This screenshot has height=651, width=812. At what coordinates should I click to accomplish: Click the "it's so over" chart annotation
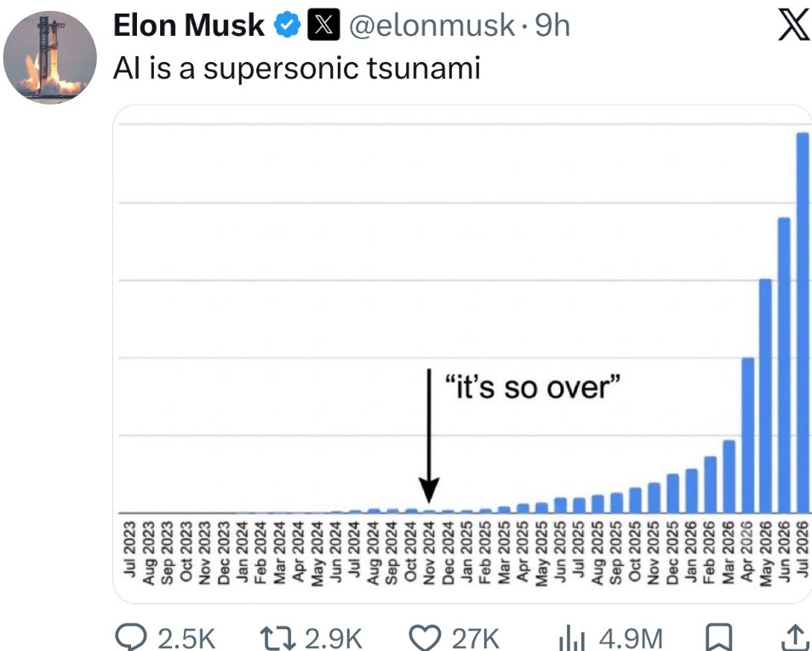(533, 387)
